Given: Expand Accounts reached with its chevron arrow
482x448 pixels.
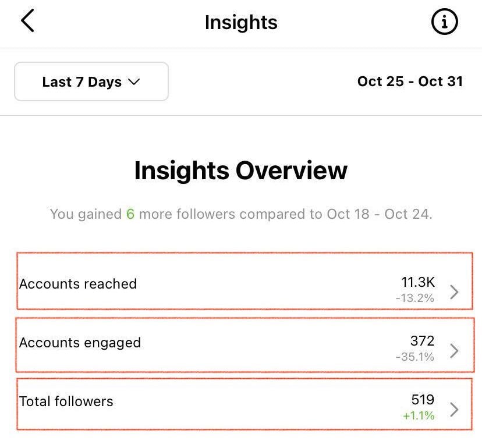Looking at the screenshot, I should pos(455,291).
